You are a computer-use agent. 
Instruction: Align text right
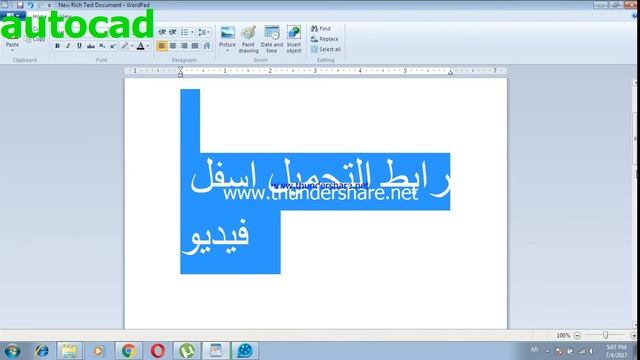pos(184,46)
